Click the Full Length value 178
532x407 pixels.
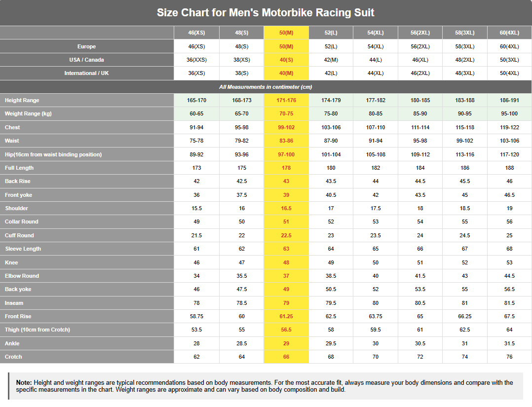(x=286, y=168)
